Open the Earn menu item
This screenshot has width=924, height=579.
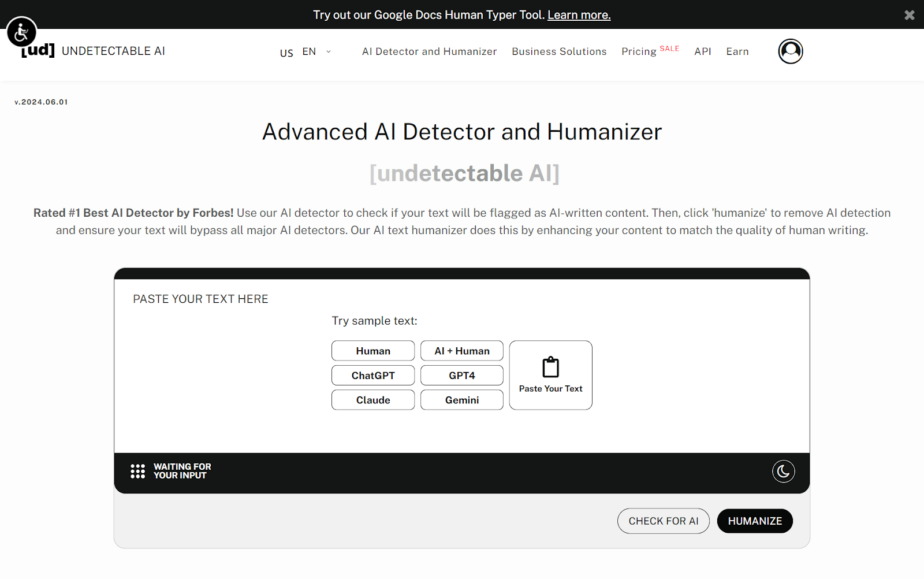[737, 51]
